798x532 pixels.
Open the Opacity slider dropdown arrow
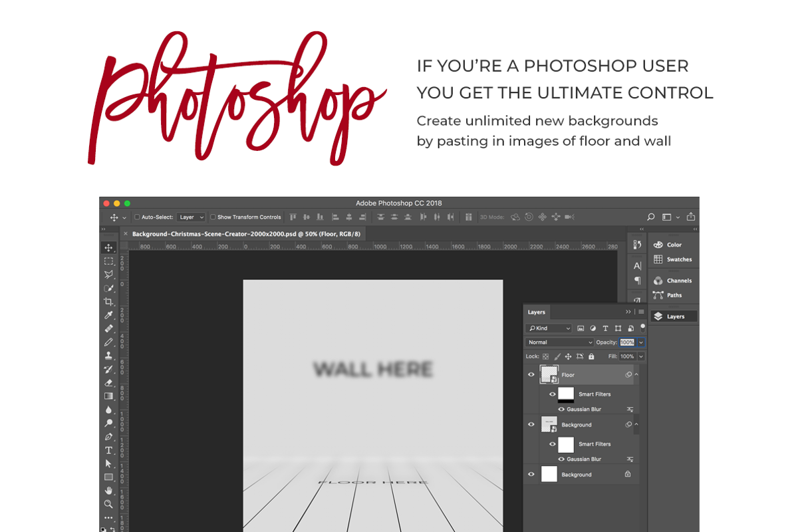click(x=641, y=342)
